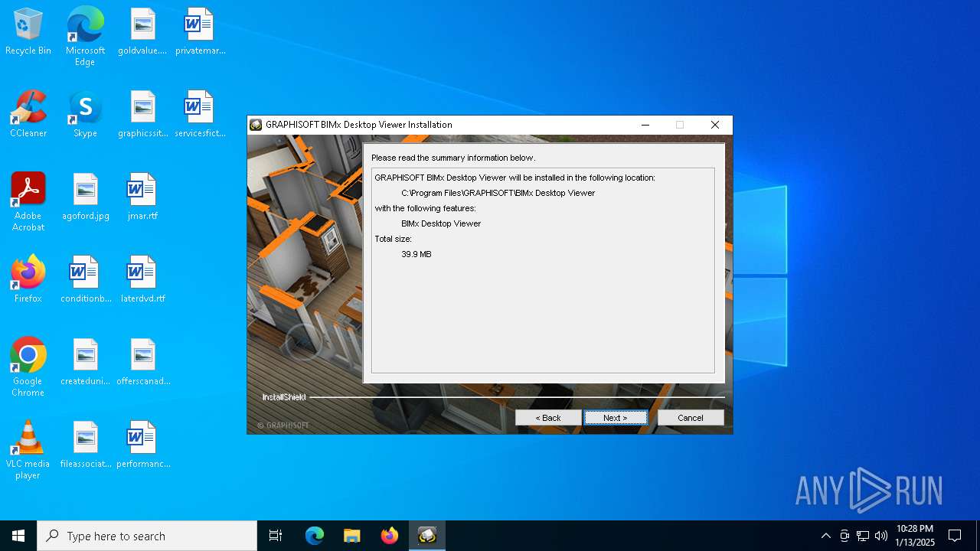
Task: Click the meet now tray icon
Action: (844, 536)
